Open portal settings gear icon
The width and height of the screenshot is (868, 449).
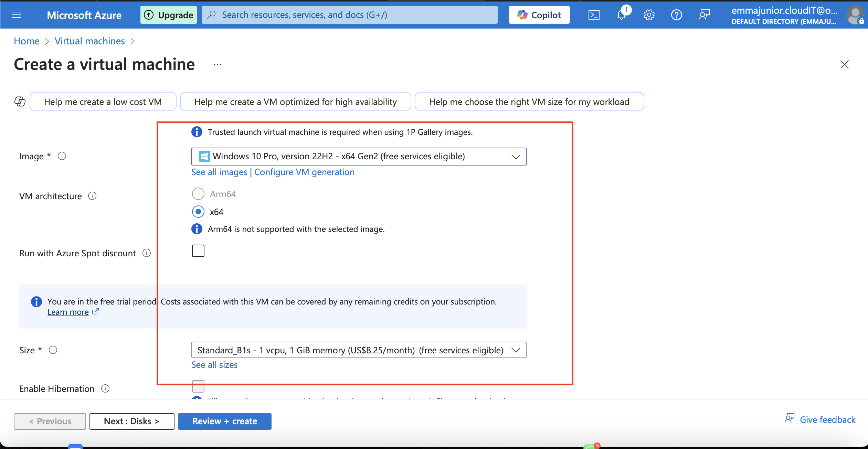click(649, 15)
